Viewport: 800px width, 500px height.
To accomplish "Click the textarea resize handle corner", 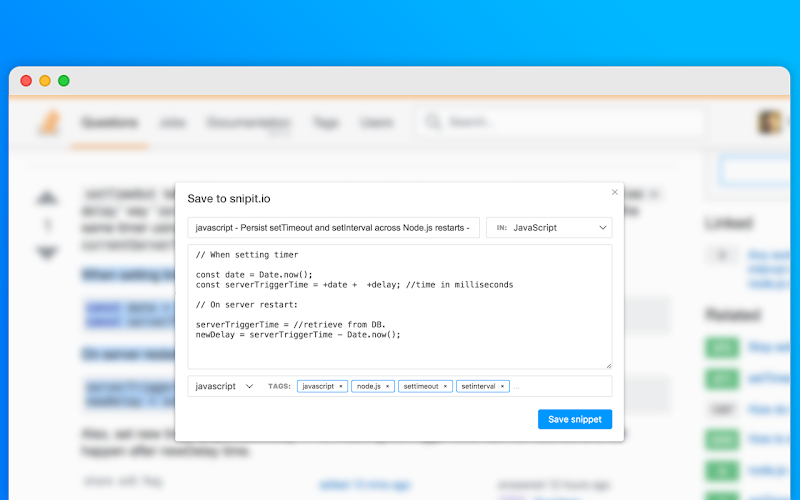I will [609, 365].
